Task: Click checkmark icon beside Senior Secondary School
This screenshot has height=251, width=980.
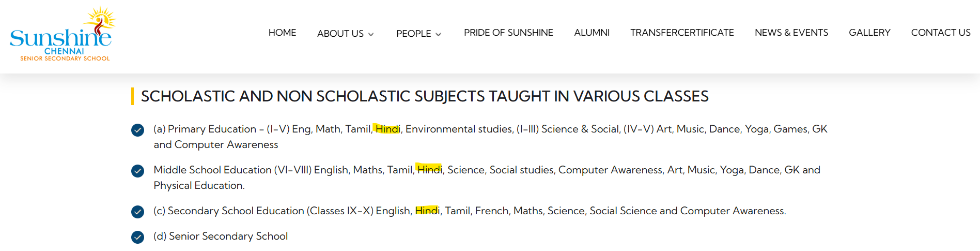Action: click(x=137, y=237)
